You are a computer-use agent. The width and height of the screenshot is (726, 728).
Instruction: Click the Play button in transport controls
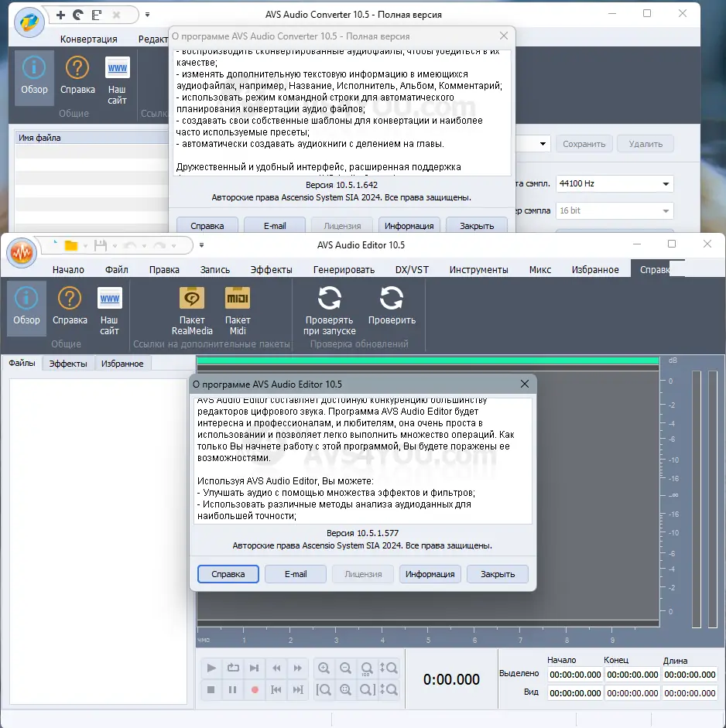(211, 668)
